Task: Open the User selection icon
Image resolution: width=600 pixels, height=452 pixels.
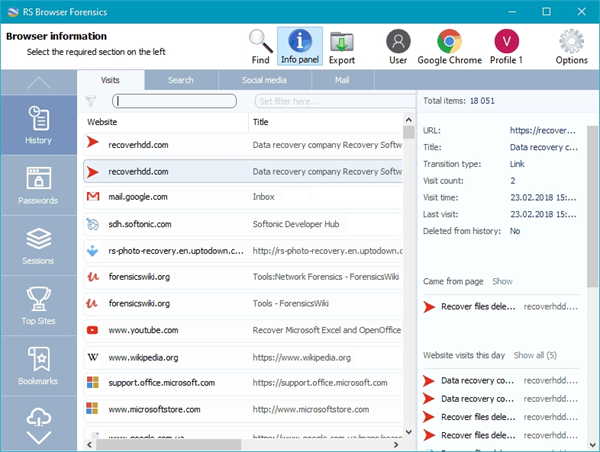Action: (x=399, y=46)
